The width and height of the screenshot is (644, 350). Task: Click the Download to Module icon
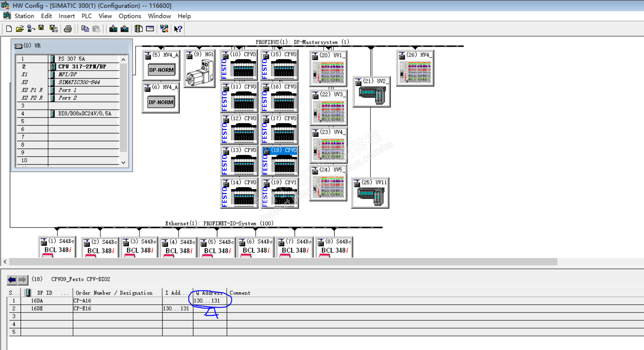pos(113,29)
